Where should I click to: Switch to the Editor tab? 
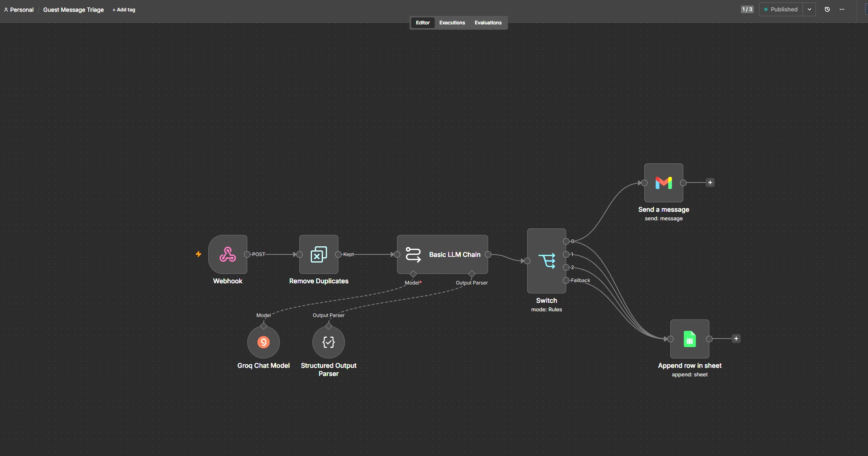point(423,23)
